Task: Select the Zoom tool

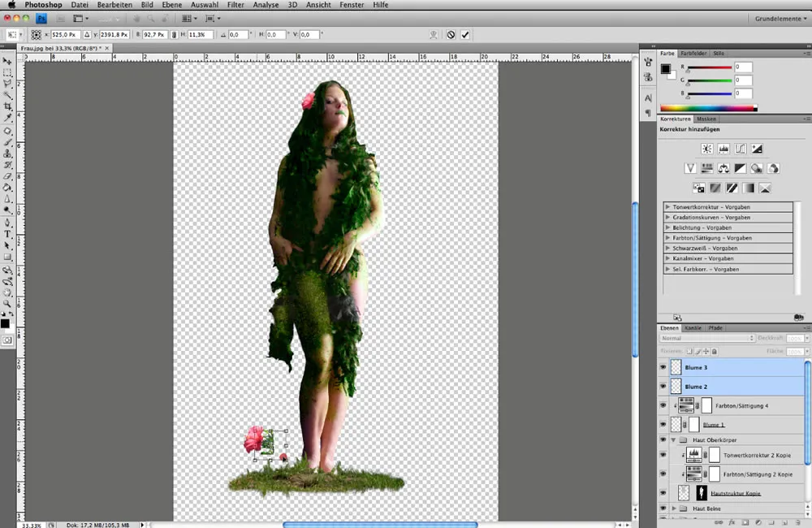Action: click(7, 301)
